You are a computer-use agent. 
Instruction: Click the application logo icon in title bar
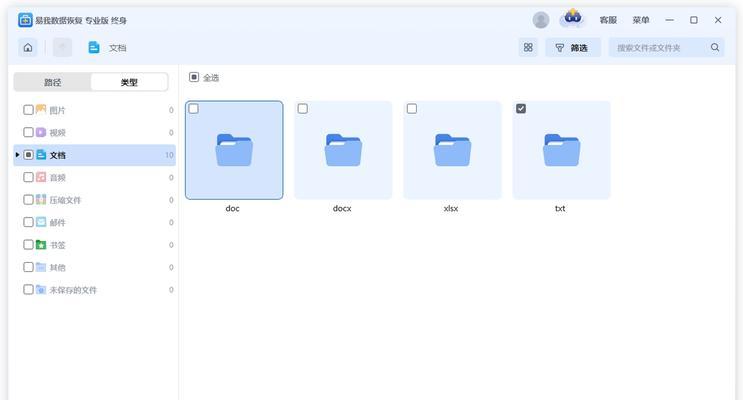(x=25, y=20)
